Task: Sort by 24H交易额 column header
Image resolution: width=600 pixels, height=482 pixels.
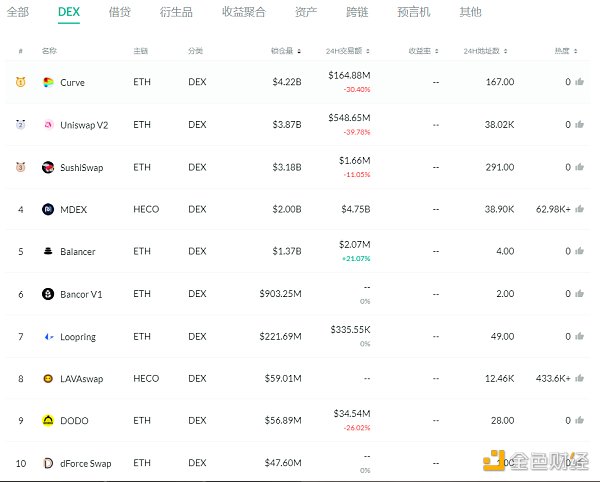Action: (347, 50)
